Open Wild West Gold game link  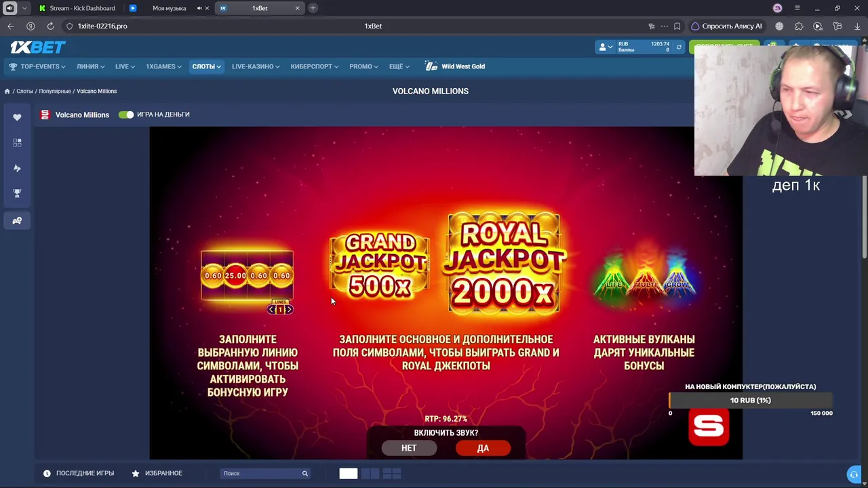tap(455, 66)
